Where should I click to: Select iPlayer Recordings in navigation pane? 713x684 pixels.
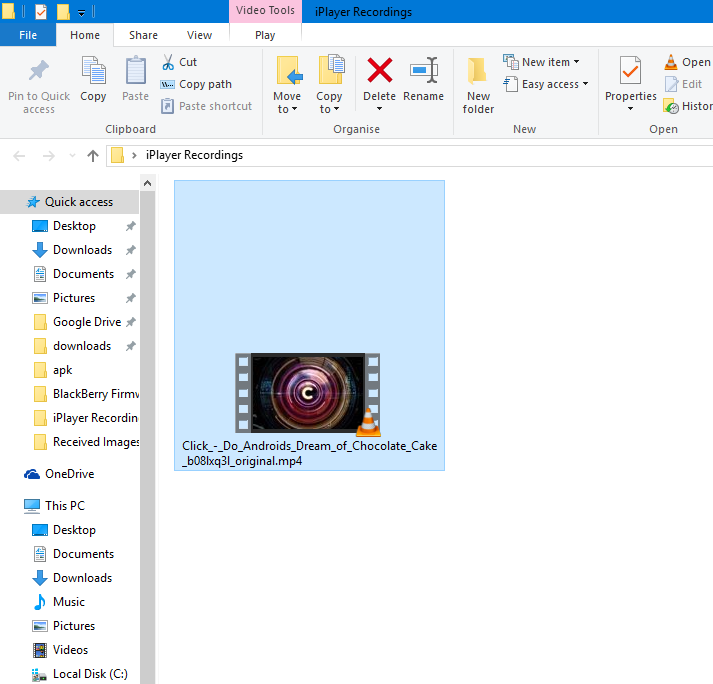[86, 418]
